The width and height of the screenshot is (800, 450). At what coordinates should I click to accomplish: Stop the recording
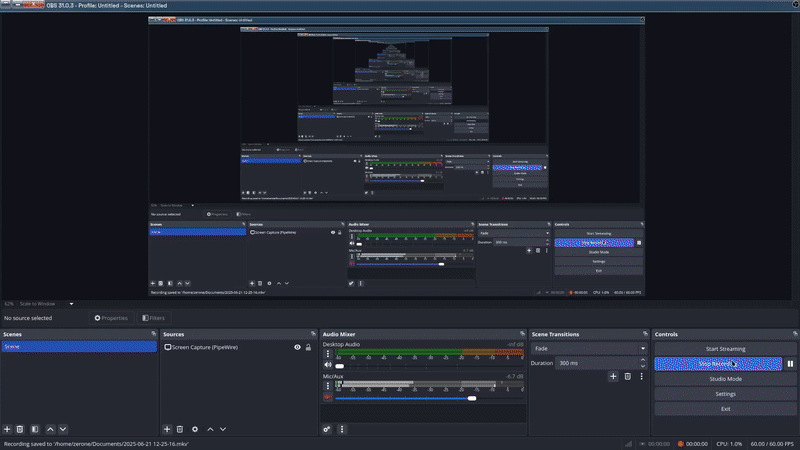pyautogui.click(x=718, y=364)
